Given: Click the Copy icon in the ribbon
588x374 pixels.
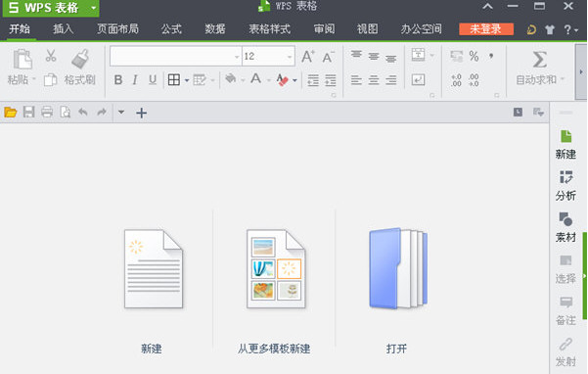Looking at the screenshot, I should [x=50, y=79].
